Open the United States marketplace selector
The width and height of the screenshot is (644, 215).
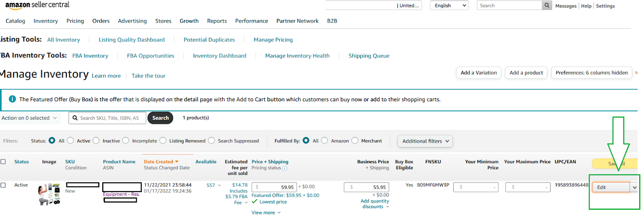point(374,6)
